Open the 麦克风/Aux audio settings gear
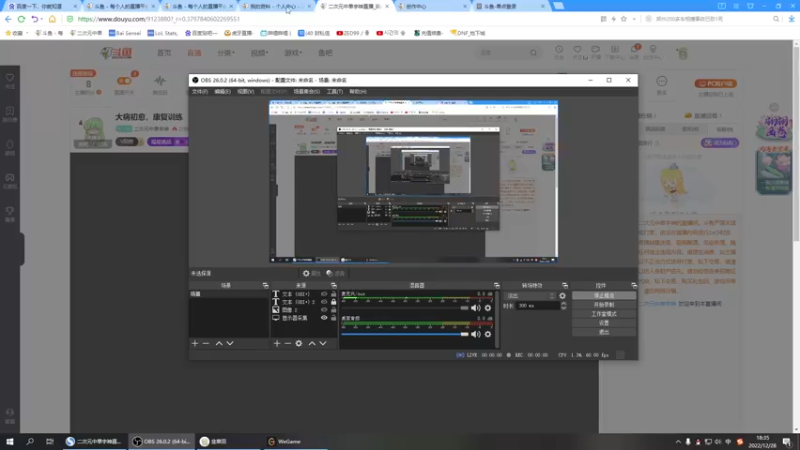Viewport: 800px width, 450px height. point(488,308)
